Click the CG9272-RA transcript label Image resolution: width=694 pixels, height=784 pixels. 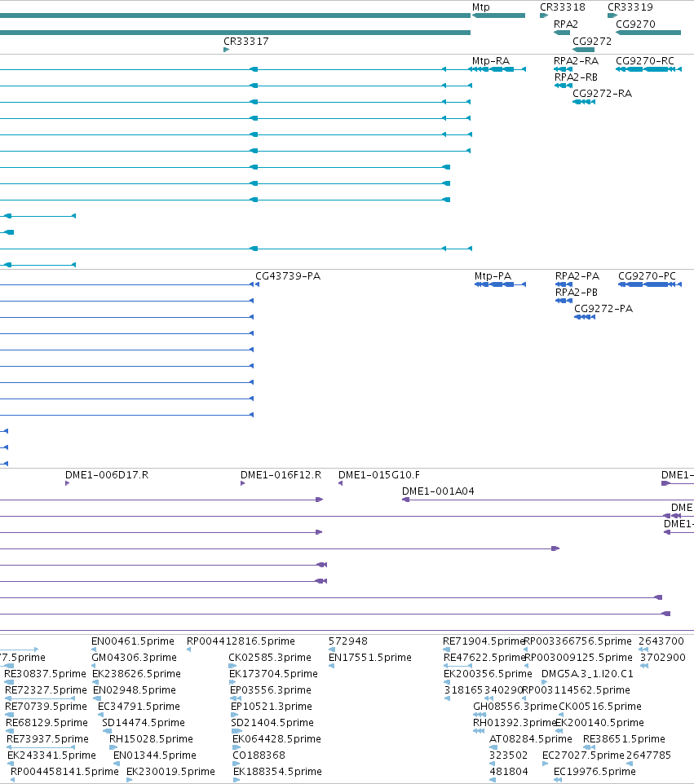[x=602, y=94]
